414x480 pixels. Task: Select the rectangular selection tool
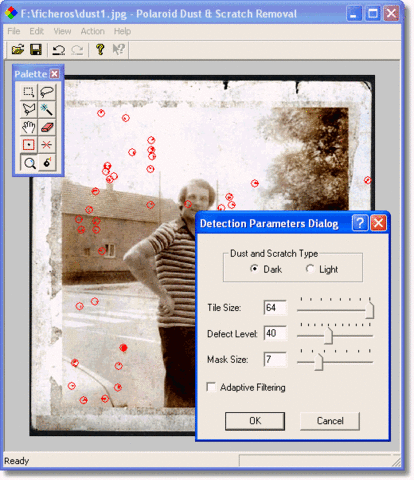coord(29,92)
